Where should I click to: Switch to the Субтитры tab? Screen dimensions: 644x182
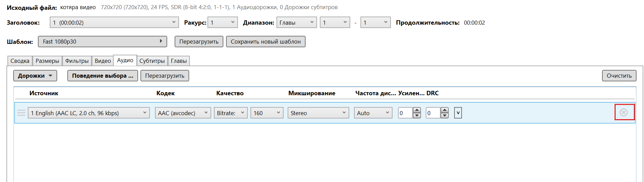click(x=152, y=61)
